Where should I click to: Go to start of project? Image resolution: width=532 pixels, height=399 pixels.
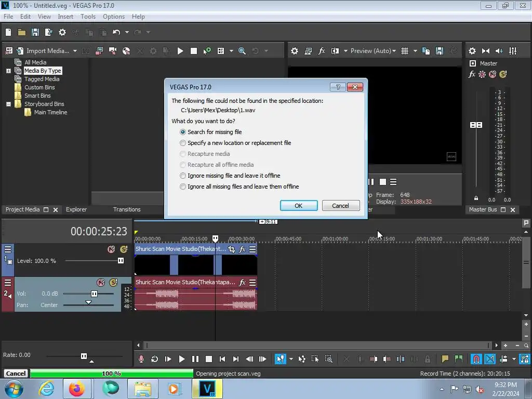coord(222,359)
